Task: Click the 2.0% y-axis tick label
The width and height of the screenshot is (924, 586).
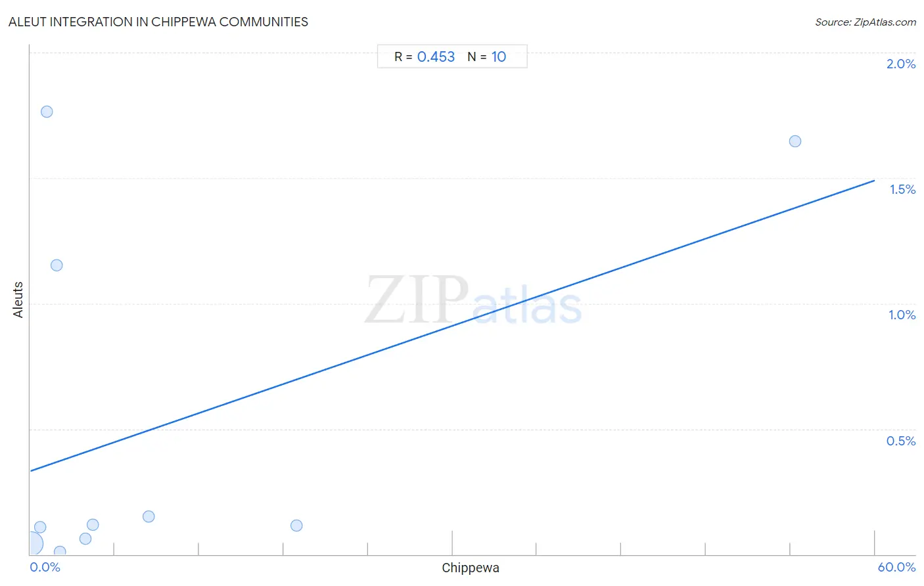Action: click(901, 64)
